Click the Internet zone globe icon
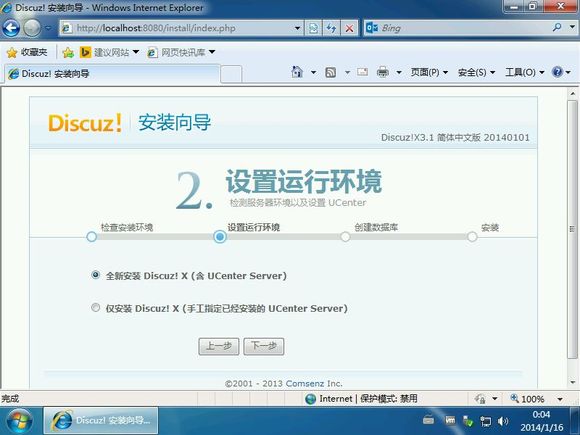This screenshot has height=435, width=580. (x=311, y=399)
